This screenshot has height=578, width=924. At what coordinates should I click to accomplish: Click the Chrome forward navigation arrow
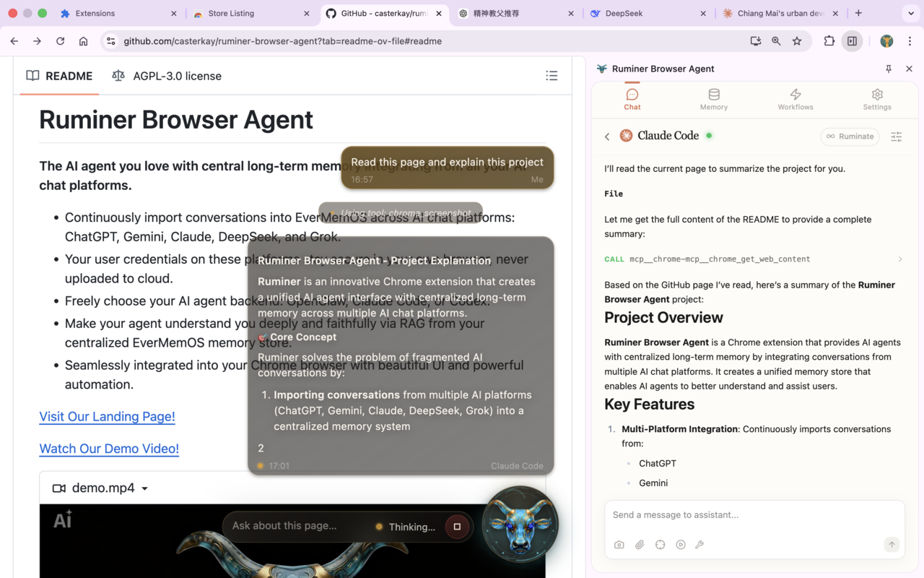38,41
